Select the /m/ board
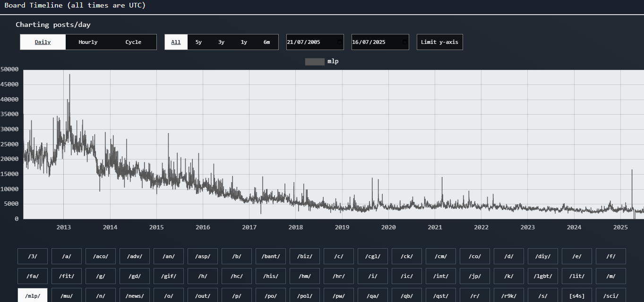 tap(611, 276)
